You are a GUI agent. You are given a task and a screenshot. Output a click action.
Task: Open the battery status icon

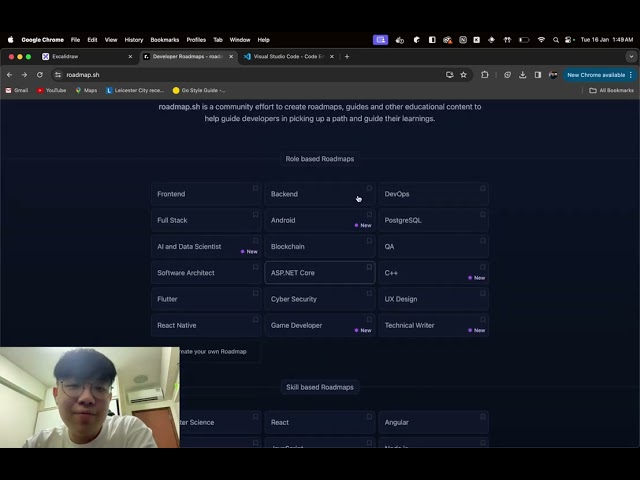pos(524,40)
